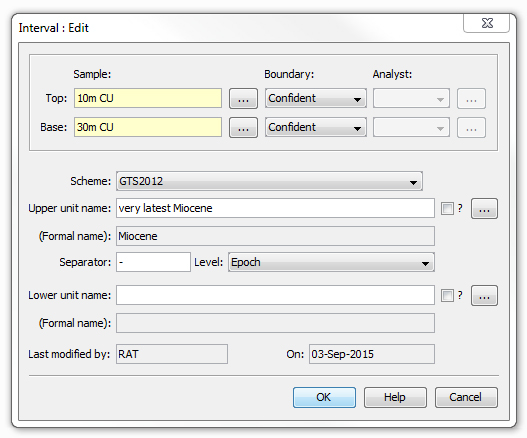Open browse button for Top sample
Screen dimensions: 527x438
tap(243, 98)
